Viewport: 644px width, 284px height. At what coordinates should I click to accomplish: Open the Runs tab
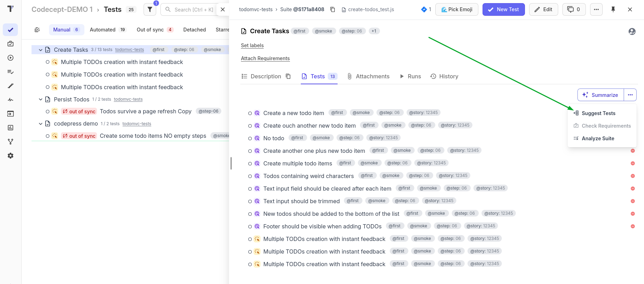click(x=410, y=76)
